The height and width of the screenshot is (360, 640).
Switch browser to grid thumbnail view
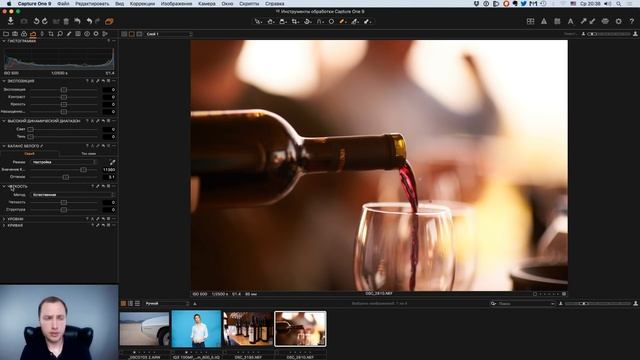click(123, 303)
